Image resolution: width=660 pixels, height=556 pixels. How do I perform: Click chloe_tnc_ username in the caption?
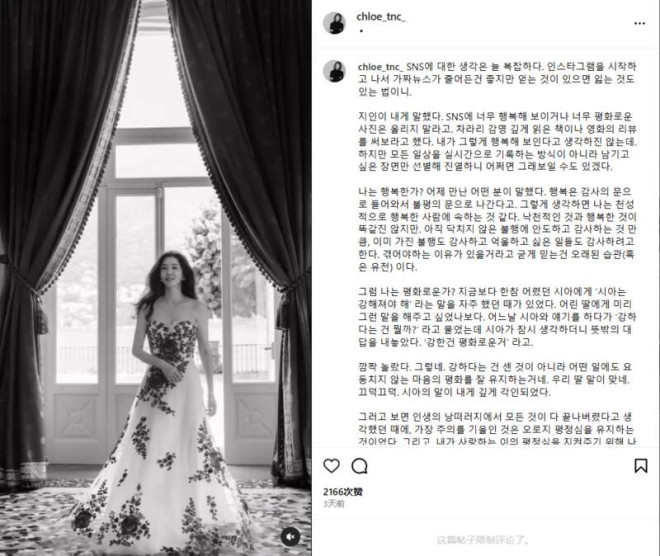tap(381, 67)
